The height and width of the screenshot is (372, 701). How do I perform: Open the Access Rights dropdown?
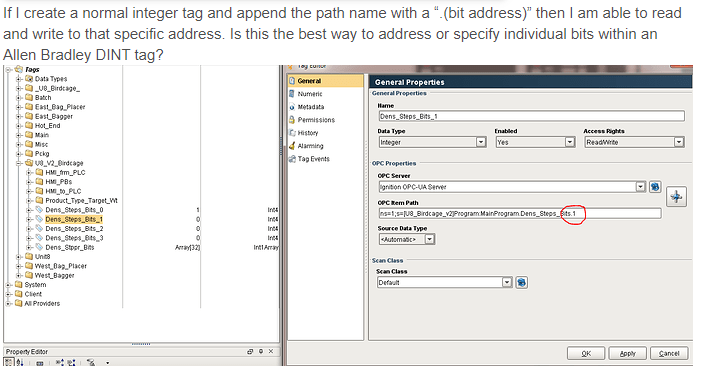(679, 142)
